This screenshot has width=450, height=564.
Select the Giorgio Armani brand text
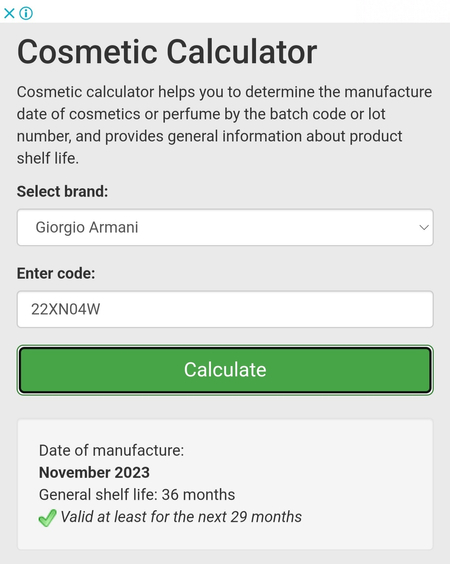(87, 227)
